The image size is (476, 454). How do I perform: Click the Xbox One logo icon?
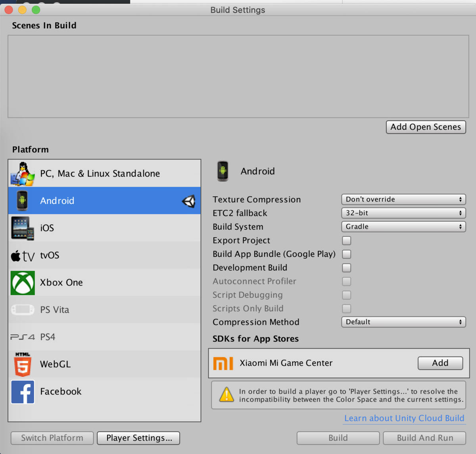click(x=23, y=283)
